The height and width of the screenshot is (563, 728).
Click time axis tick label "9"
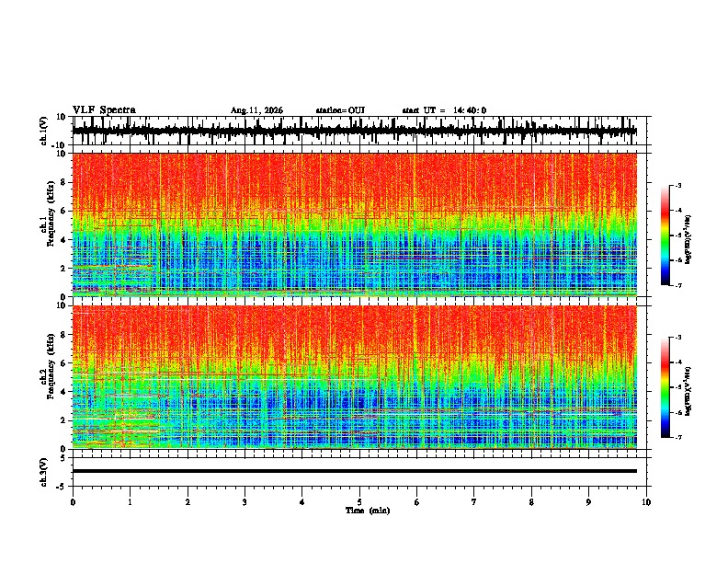coord(588,502)
